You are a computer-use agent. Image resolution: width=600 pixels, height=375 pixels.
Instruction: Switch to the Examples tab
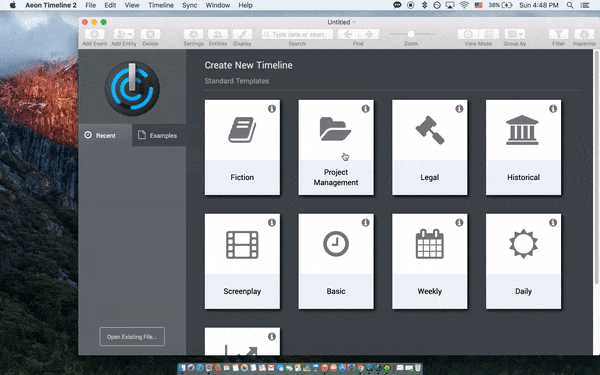tap(159, 135)
